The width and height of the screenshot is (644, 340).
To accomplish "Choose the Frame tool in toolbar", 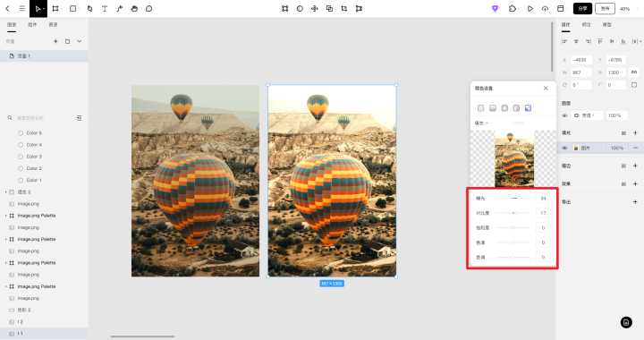I will (x=55, y=9).
